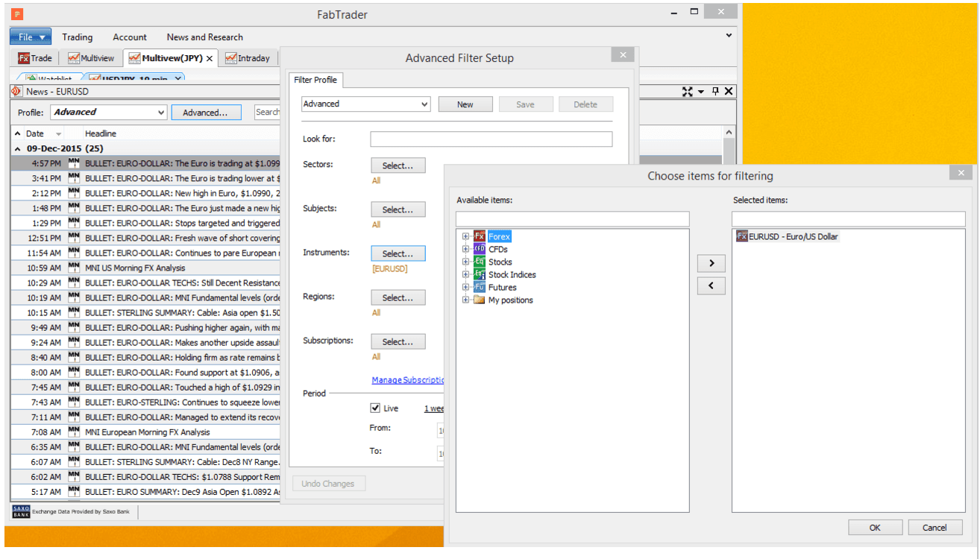
Task: Click the Futures category icon
Action: pyautogui.click(x=480, y=287)
